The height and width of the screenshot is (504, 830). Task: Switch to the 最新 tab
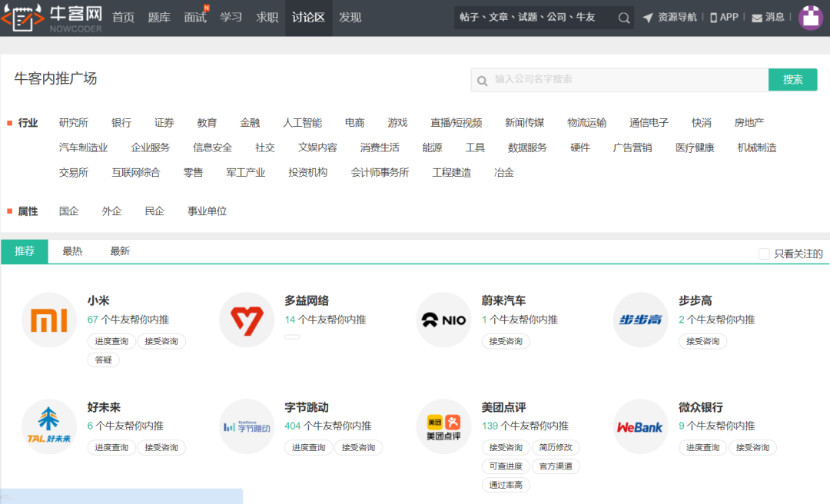coord(120,251)
